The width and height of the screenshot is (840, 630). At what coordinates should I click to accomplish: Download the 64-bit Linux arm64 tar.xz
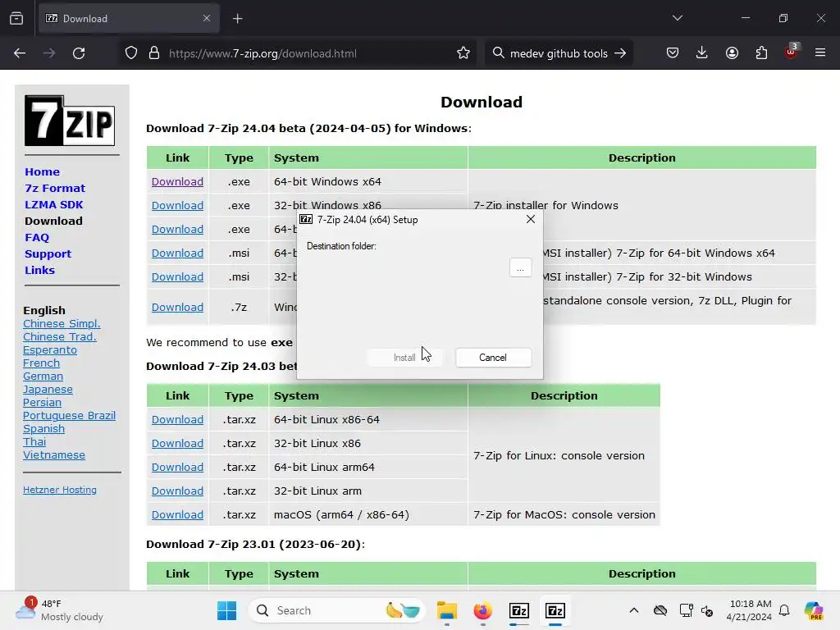177,467
